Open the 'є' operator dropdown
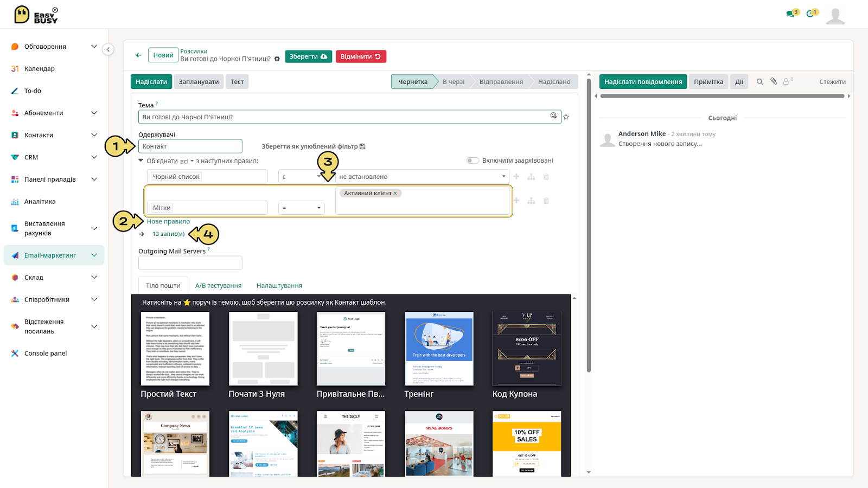Screen dimensions: 868x488 [x=302, y=177]
